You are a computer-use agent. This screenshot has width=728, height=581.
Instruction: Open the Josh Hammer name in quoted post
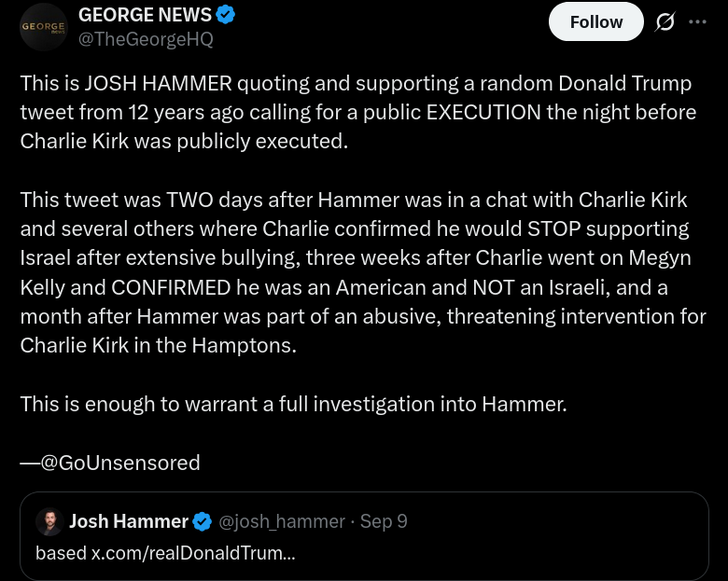pos(128,521)
